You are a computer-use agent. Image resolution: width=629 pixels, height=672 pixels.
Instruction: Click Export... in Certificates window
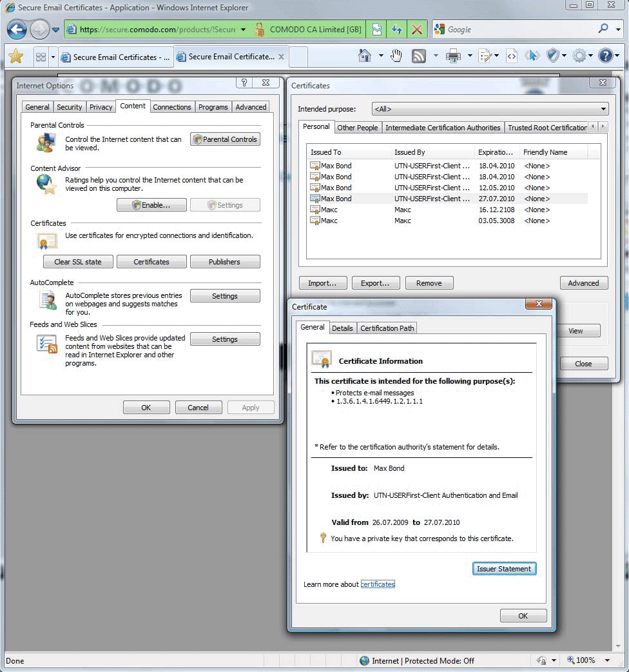point(376,283)
